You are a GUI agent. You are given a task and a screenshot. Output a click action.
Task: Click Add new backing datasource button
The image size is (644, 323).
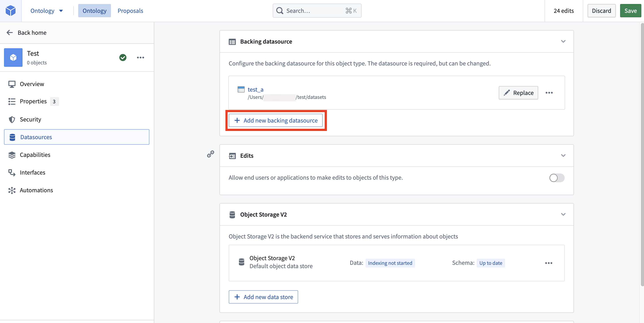coord(276,121)
